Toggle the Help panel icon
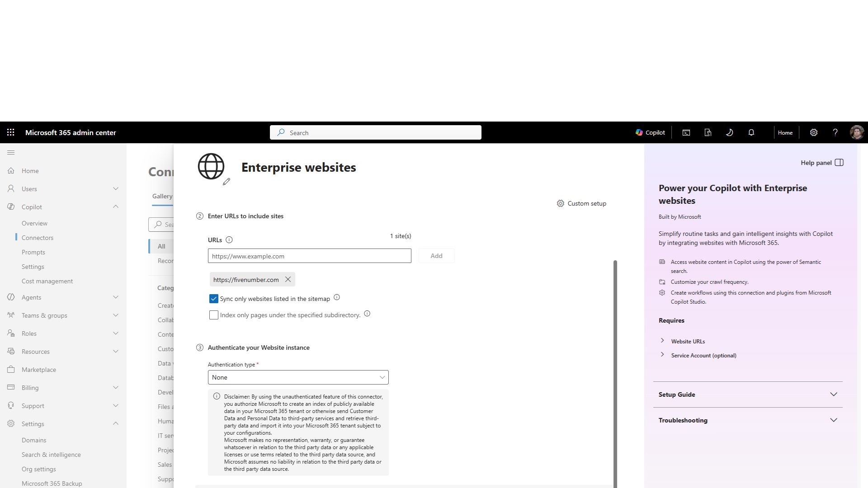Image resolution: width=868 pixels, height=488 pixels. coord(839,163)
